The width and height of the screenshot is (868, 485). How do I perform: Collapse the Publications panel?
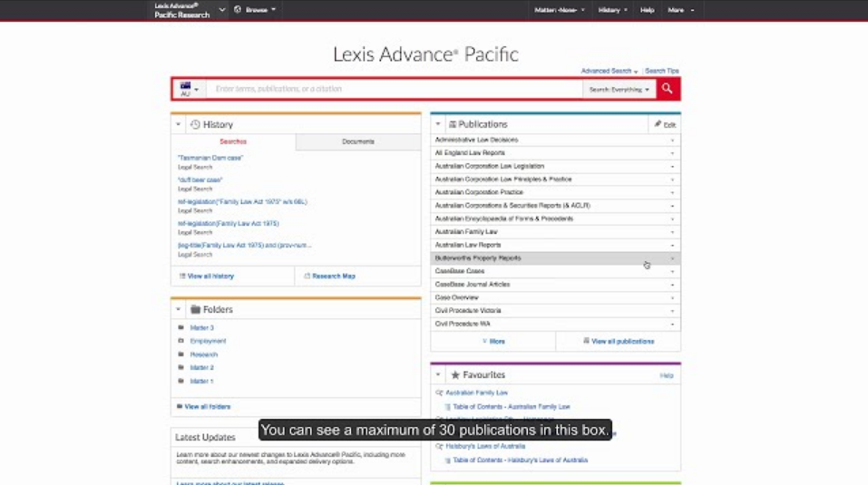click(438, 124)
